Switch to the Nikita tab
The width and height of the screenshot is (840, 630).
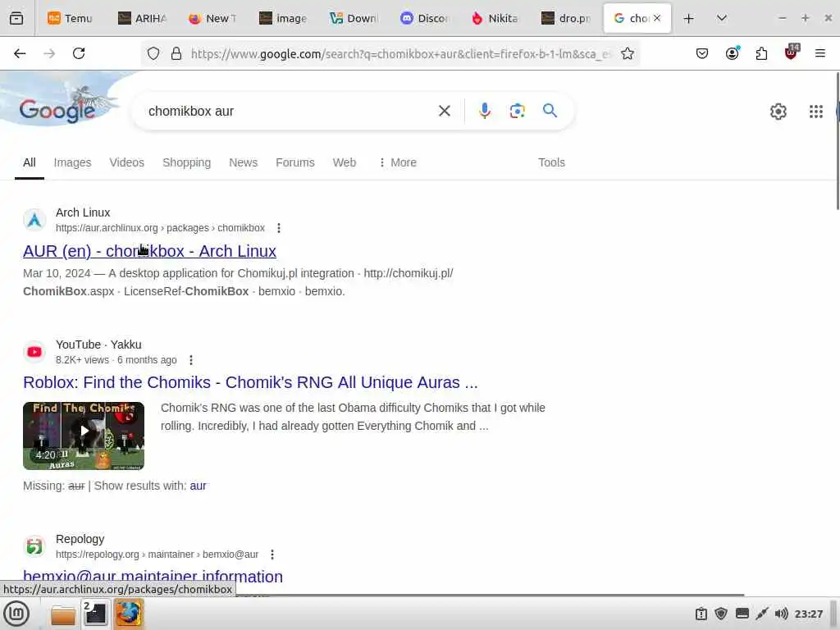coord(495,18)
